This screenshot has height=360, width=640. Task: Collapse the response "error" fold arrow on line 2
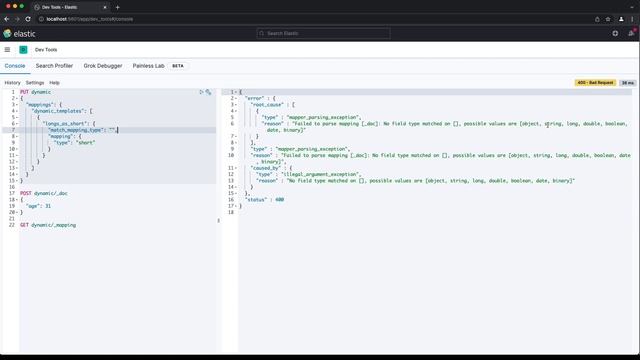point(236,98)
